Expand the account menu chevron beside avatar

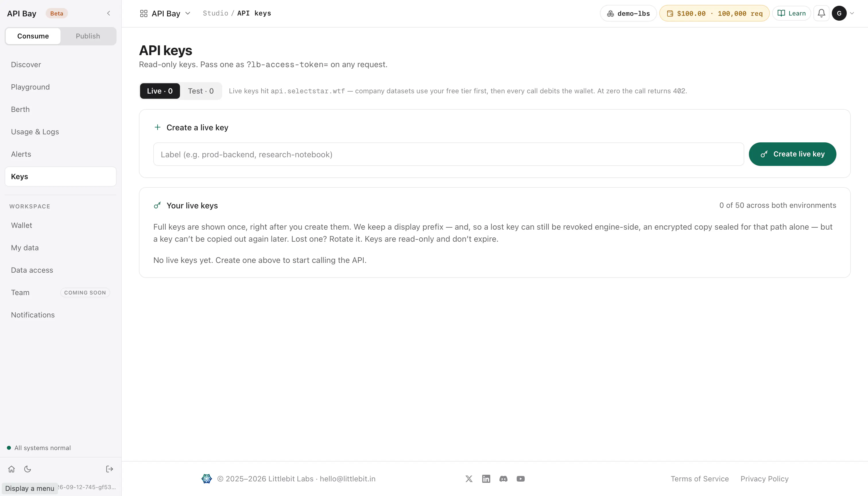[852, 13]
